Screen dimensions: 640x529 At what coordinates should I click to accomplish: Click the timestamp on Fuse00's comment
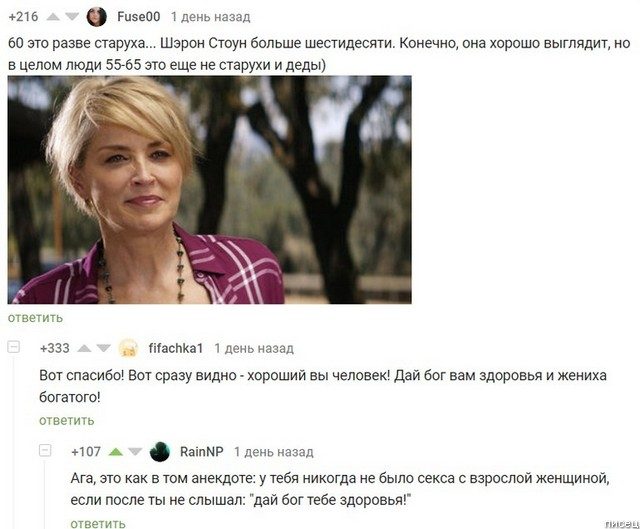point(211,17)
